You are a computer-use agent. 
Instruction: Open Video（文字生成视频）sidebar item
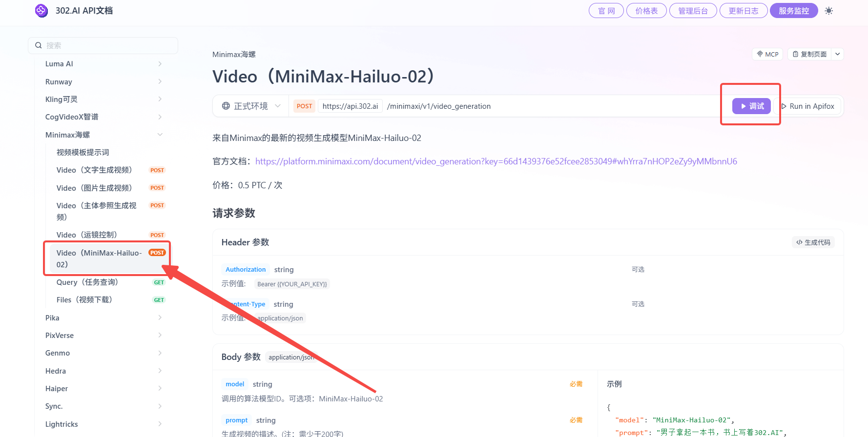point(109,170)
